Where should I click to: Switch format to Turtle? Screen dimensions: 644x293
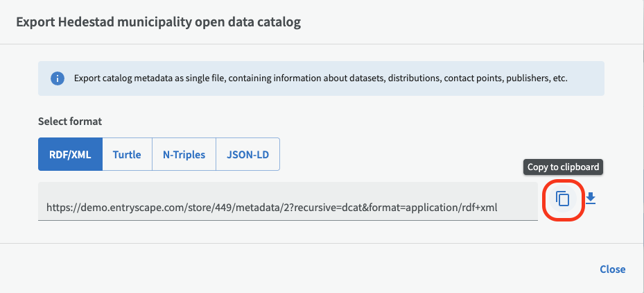127,154
